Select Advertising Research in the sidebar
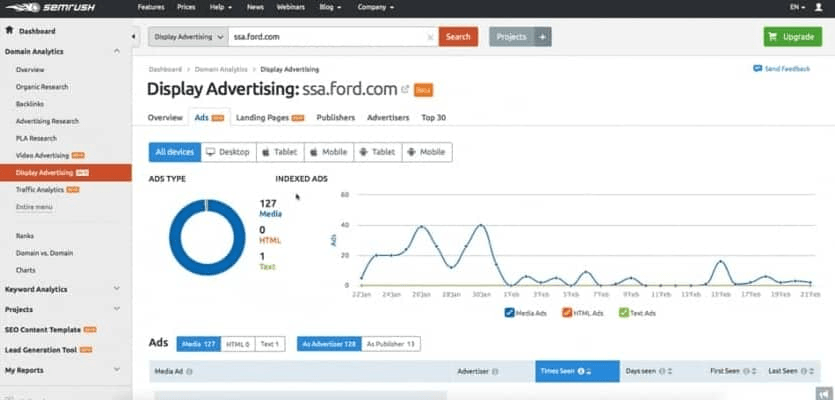 (x=47, y=121)
